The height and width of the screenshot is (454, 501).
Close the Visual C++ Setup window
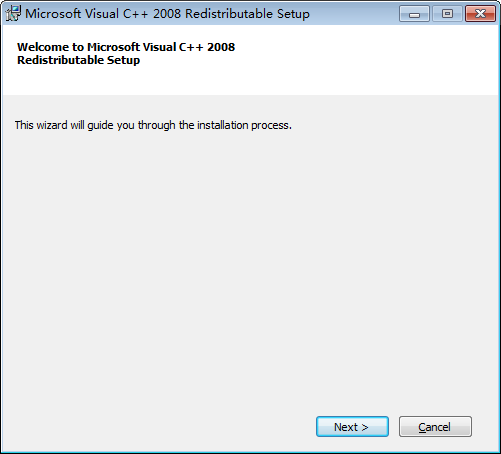point(480,14)
